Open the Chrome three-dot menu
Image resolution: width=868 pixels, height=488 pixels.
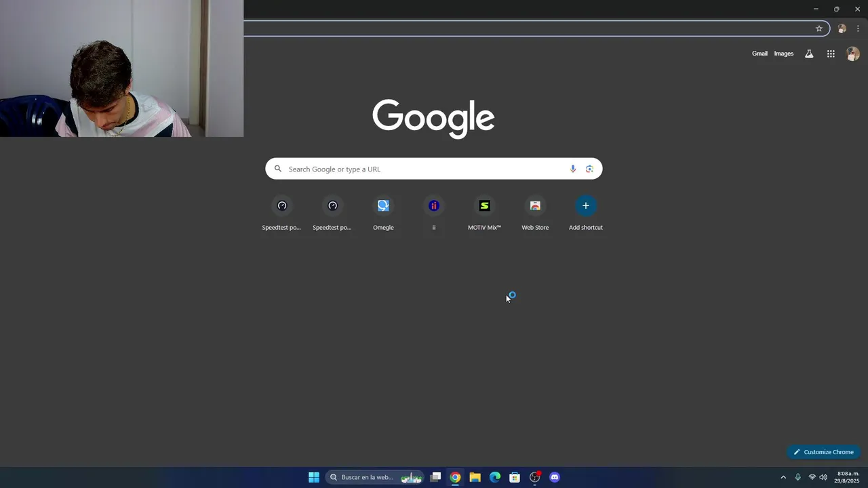point(858,28)
